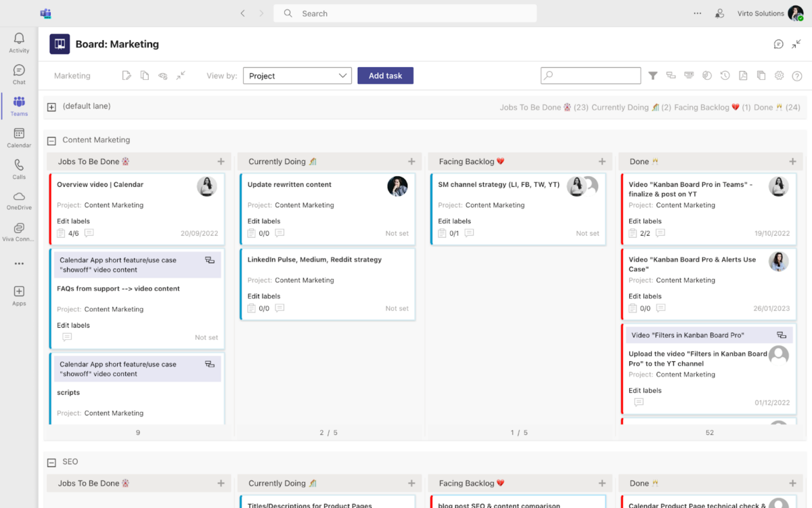Open the View by Project dropdown
This screenshot has width=812, height=508.
tap(297, 75)
